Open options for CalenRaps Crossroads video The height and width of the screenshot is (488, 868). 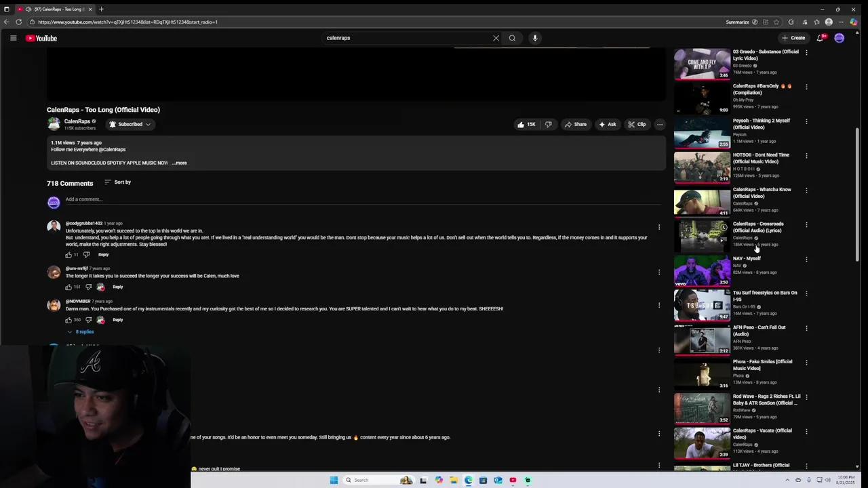pyautogui.click(x=806, y=224)
